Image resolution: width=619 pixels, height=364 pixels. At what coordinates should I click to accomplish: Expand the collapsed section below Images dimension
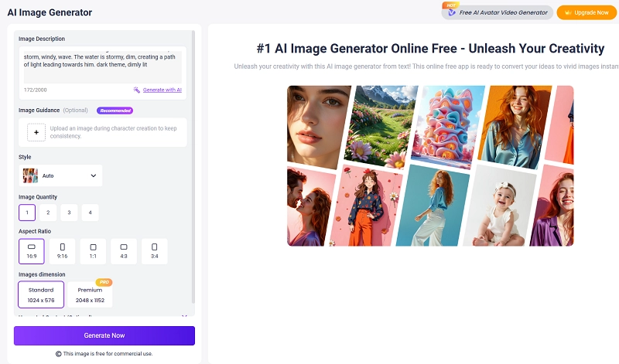point(184,315)
